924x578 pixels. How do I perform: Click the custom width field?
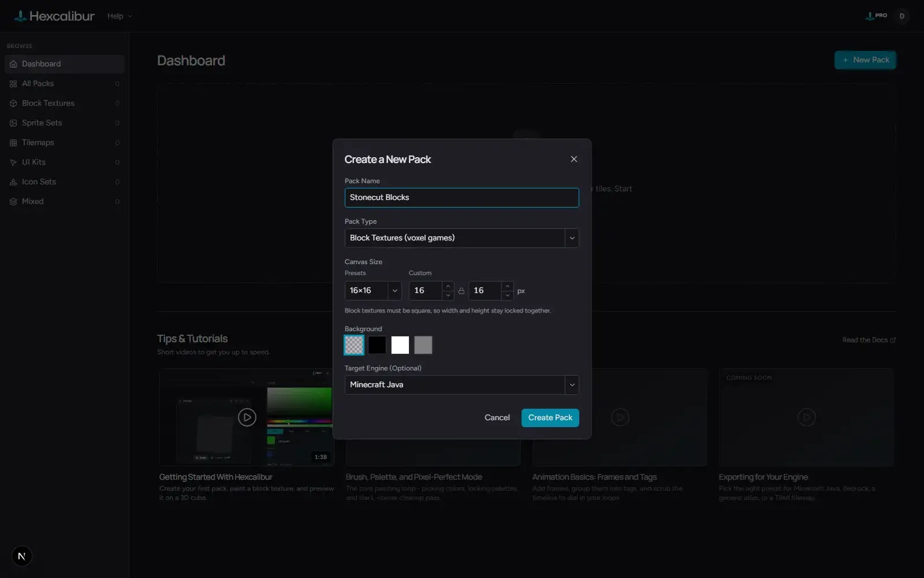tap(426, 291)
